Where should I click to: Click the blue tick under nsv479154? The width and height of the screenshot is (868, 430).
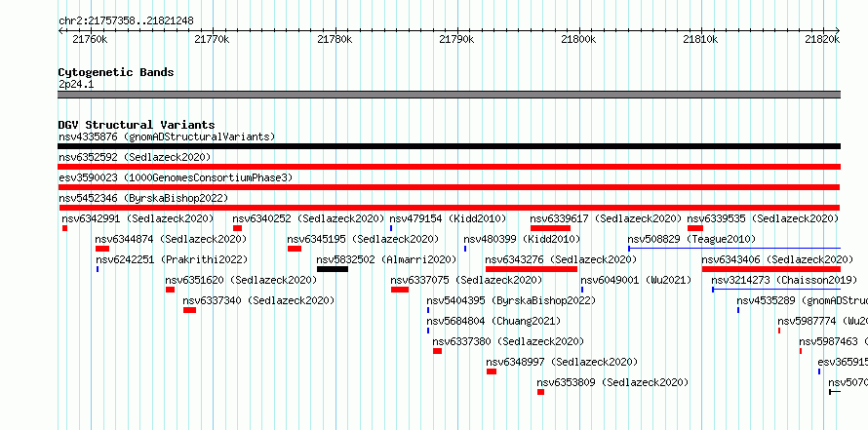391,228
